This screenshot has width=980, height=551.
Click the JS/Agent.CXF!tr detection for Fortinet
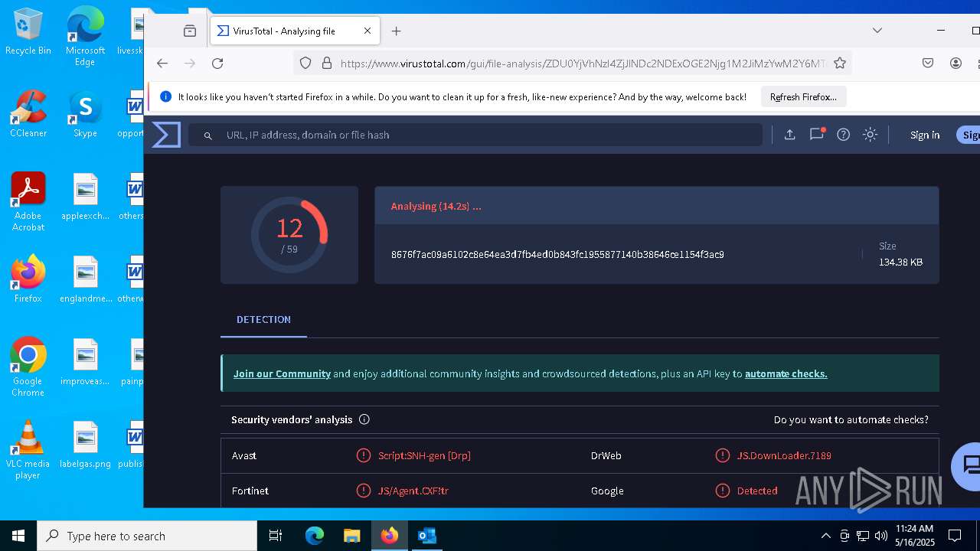tap(413, 491)
